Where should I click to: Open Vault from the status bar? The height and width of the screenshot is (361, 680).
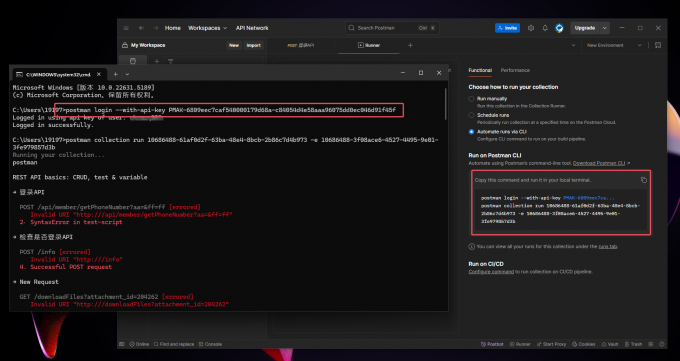click(610, 344)
